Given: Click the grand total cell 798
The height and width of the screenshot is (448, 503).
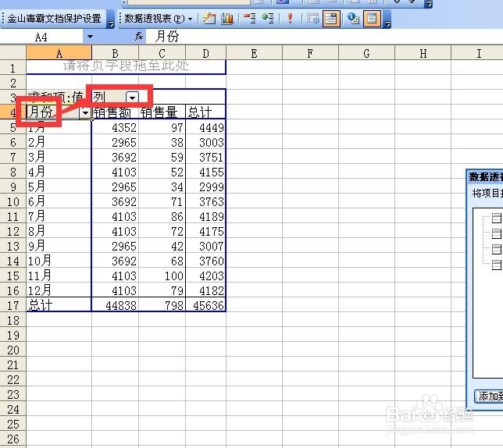Looking at the screenshot, I should pos(162,305).
